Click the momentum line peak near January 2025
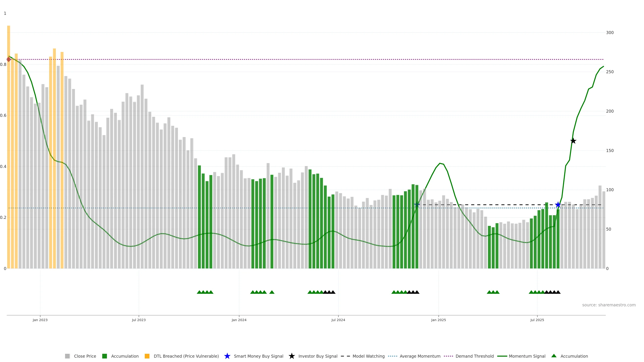Viewport: 644px width, 362px height. pyautogui.click(x=440, y=163)
